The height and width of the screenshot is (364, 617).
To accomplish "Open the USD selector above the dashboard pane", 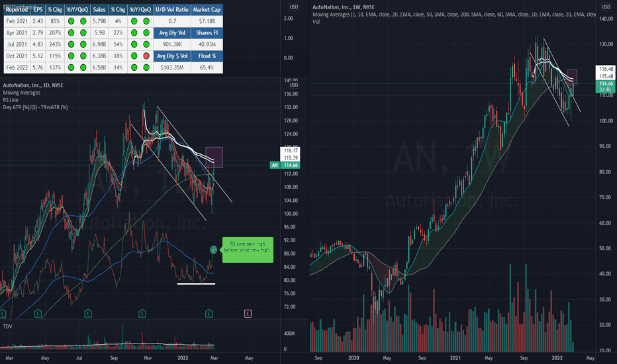I will tap(294, 7).
